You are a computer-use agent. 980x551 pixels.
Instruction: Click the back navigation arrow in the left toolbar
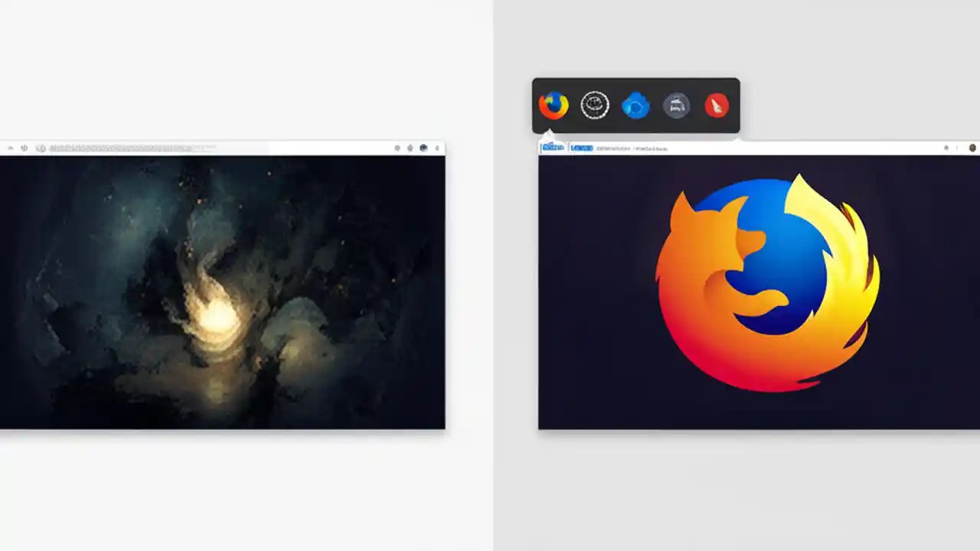click(10, 148)
